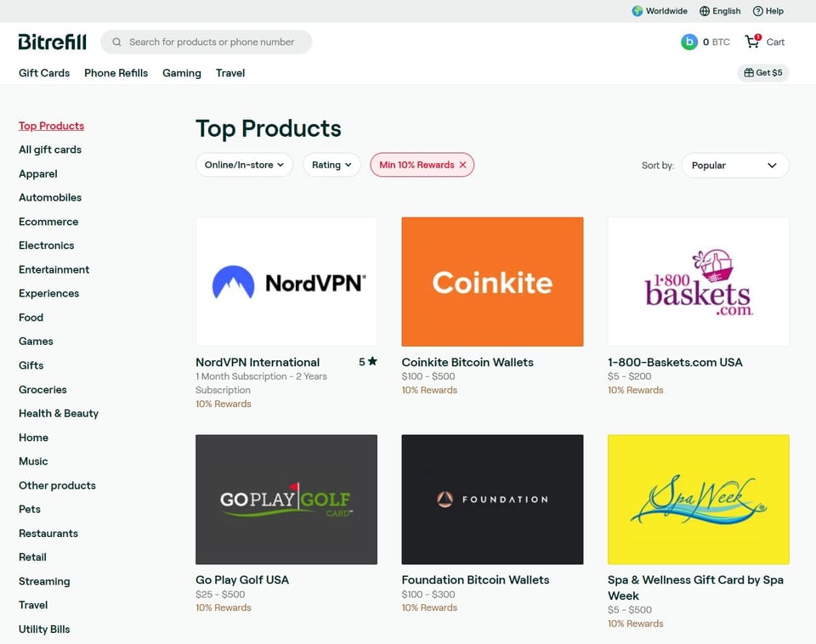Image resolution: width=816 pixels, height=644 pixels.
Task: Select Food category
Action: pyautogui.click(x=31, y=317)
